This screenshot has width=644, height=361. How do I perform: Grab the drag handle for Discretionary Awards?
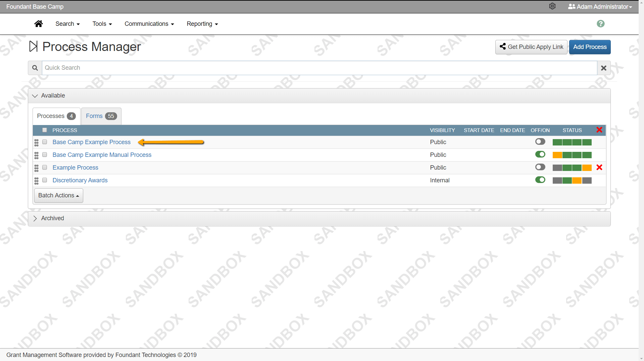point(36,181)
